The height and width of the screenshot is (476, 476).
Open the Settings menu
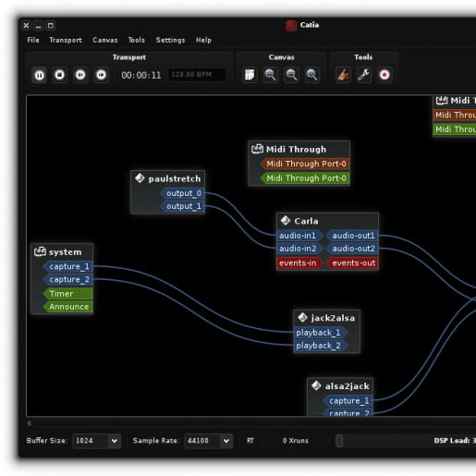tap(170, 40)
